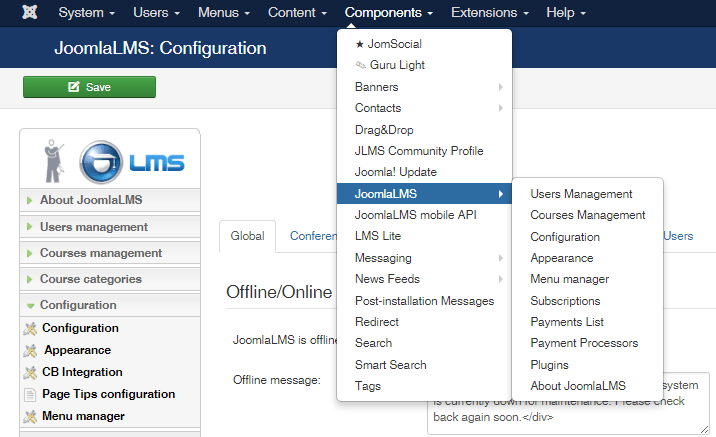Open Appearance link in sidebar
Image resolution: width=716 pixels, height=437 pixels.
pyautogui.click(x=78, y=350)
